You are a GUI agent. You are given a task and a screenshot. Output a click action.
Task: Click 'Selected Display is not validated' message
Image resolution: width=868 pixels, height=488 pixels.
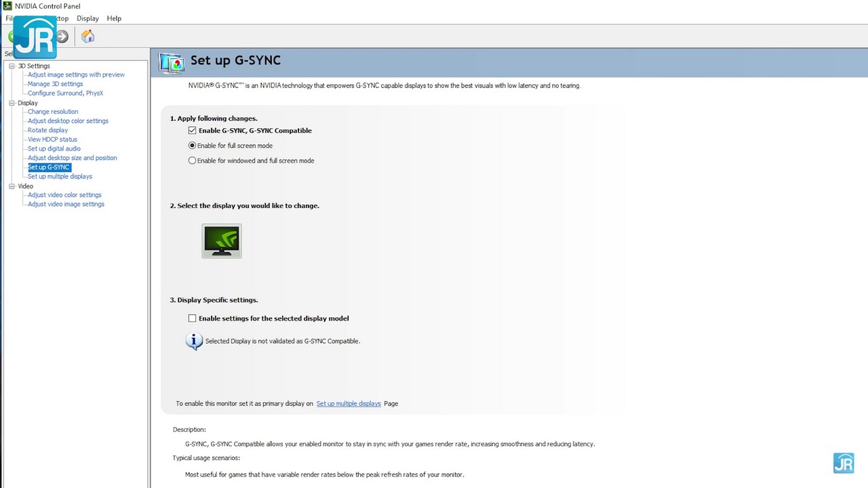pos(283,341)
